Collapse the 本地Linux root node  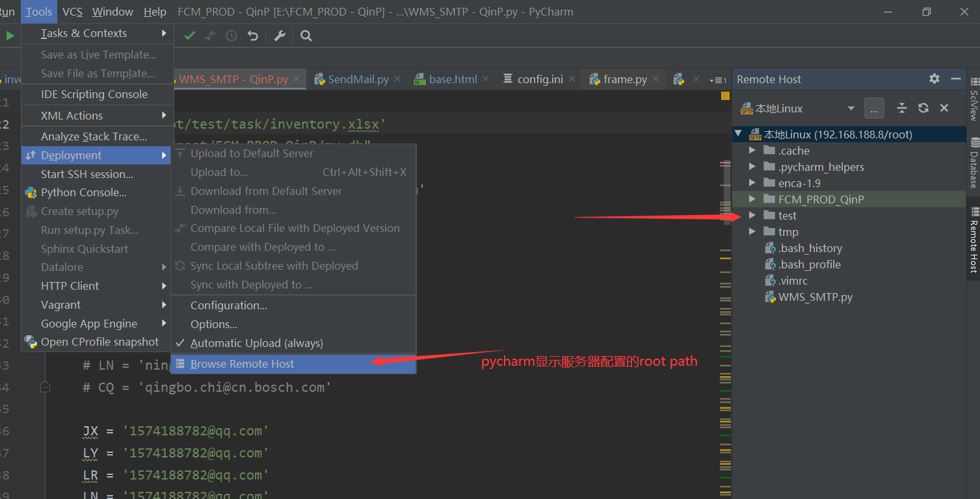point(738,134)
